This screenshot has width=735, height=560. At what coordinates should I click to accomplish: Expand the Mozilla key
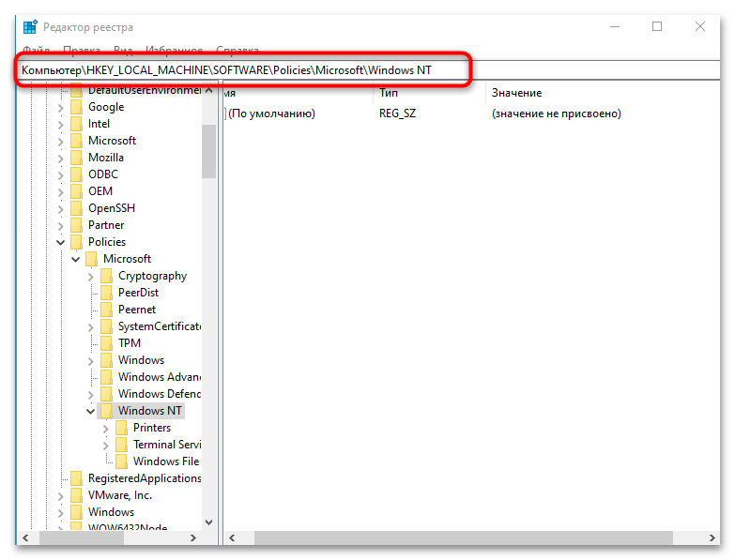coord(60,159)
